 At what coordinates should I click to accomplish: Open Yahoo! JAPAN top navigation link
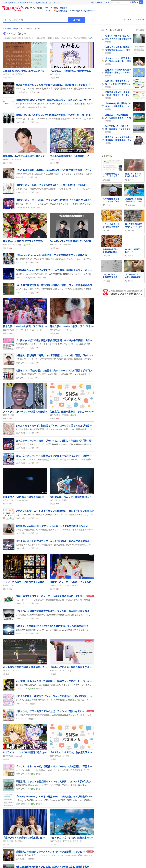(x=96, y=2)
